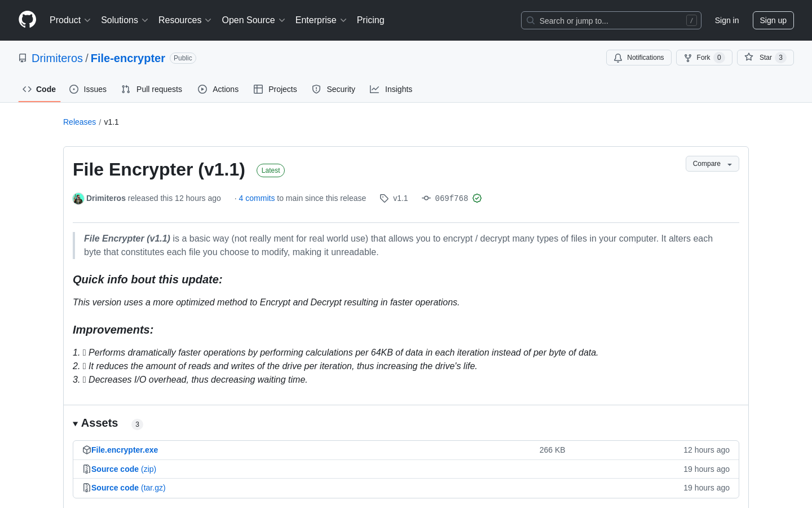Open the Resources dropdown
Screen dimensions: 812x508
point(185,20)
